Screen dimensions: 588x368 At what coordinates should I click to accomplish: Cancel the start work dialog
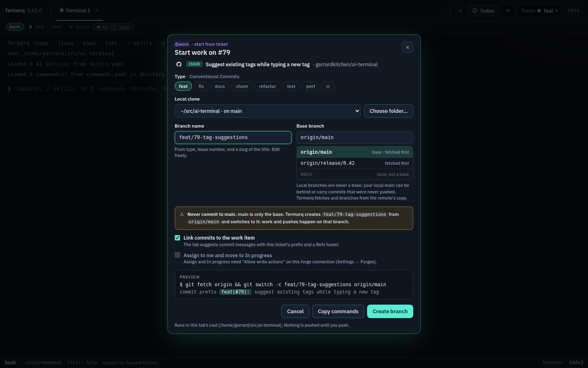[x=295, y=312]
